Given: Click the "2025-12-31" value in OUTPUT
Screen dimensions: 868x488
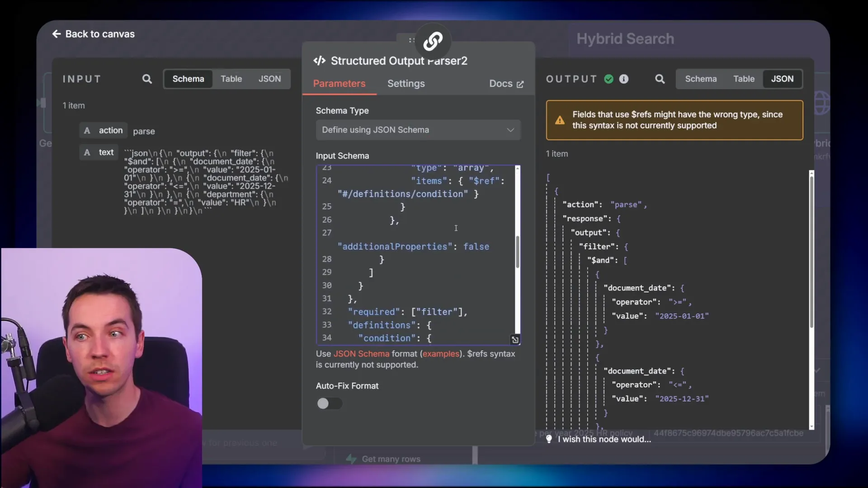Looking at the screenshot, I should (x=682, y=399).
